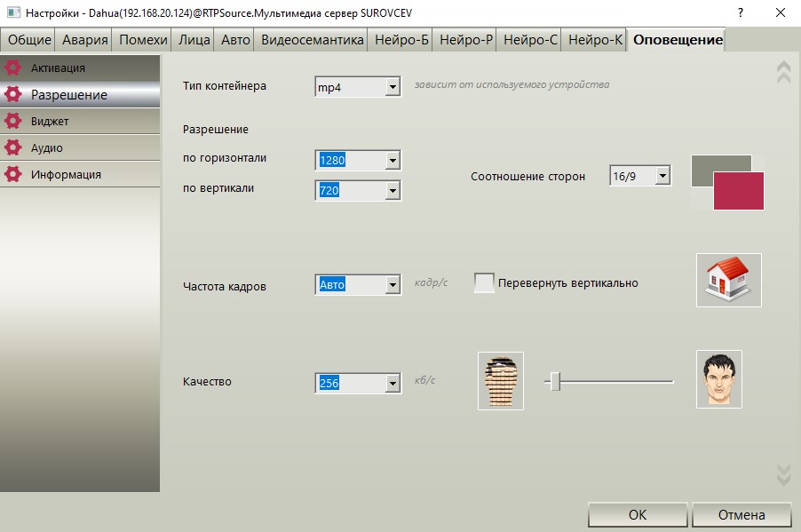Open the Лица tab
The height and width of the screenshot is (532, 801).
coord(194,40)
